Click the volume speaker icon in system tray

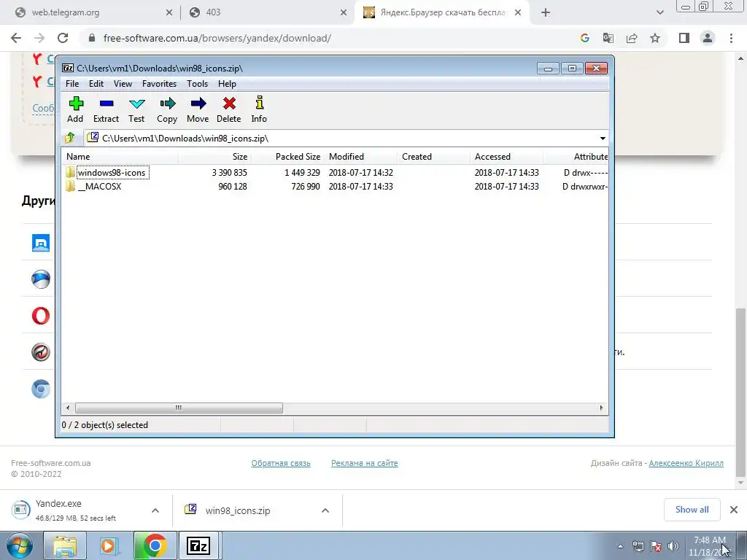673,546
